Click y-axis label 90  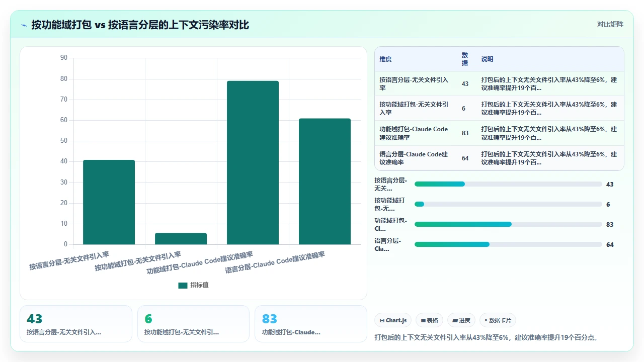pos(63,58)
